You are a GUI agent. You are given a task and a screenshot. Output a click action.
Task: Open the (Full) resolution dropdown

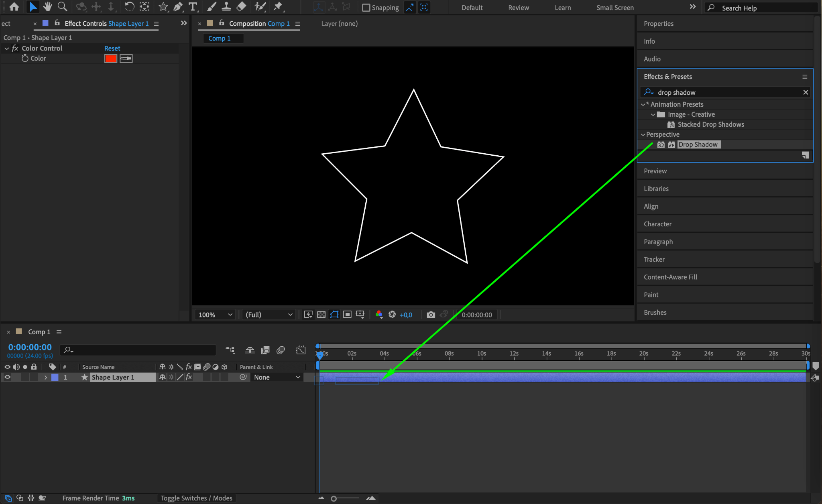pyautogui.click(x=269, y=315)
